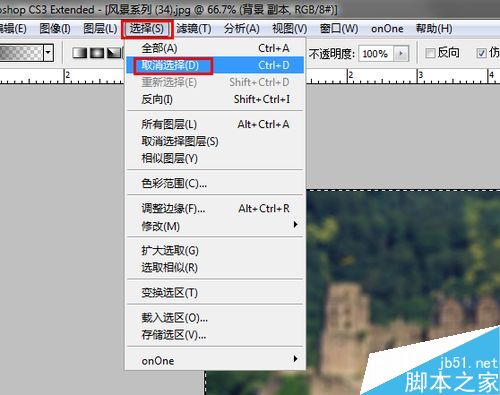Image resolution: width=500 pixels, height=395 pixels.
Task: Choose 取消选择(D) to deselect
Action: pyautogui.click(x=215, y=65)
